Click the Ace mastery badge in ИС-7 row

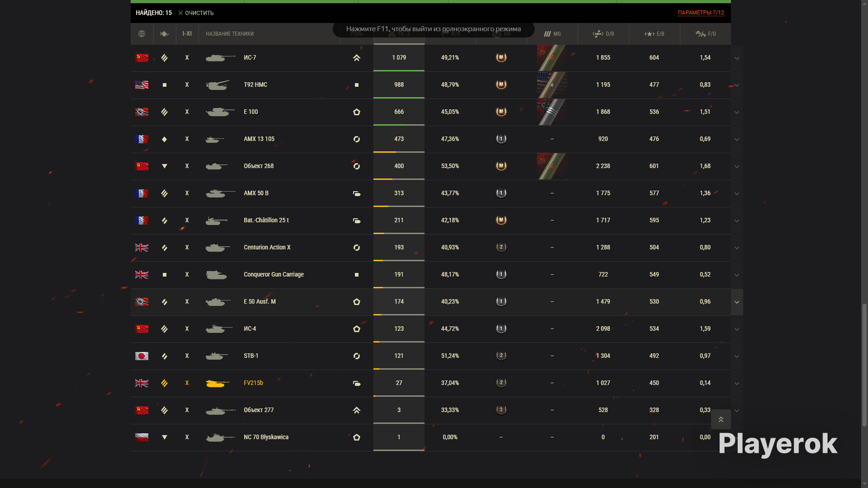tap(501, 58)
